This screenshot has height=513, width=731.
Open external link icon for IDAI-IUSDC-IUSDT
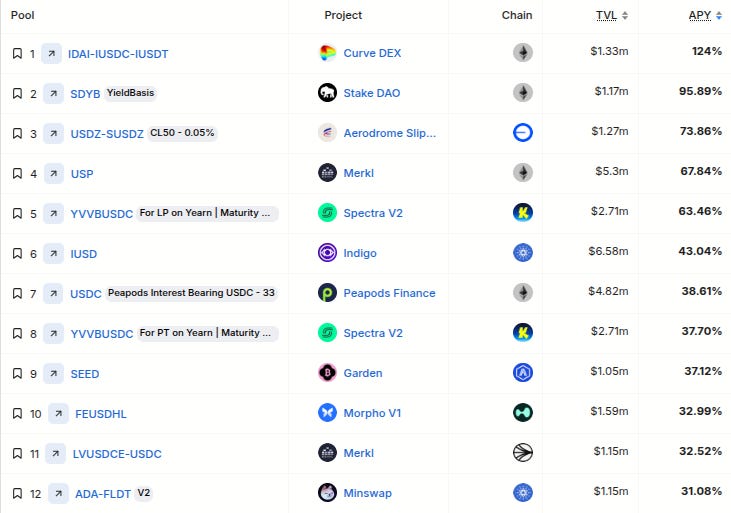click(x=51, y=54)
